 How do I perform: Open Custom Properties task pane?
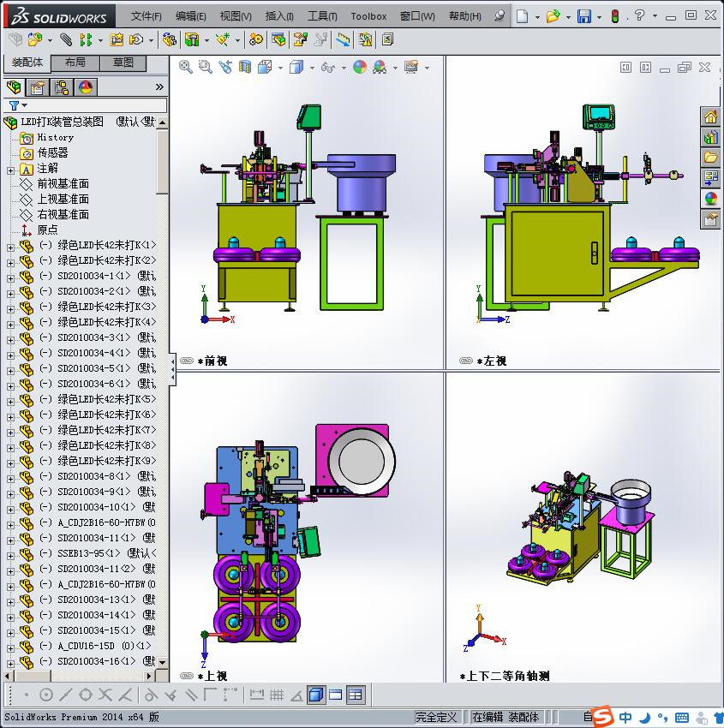(x=710, y=219)
